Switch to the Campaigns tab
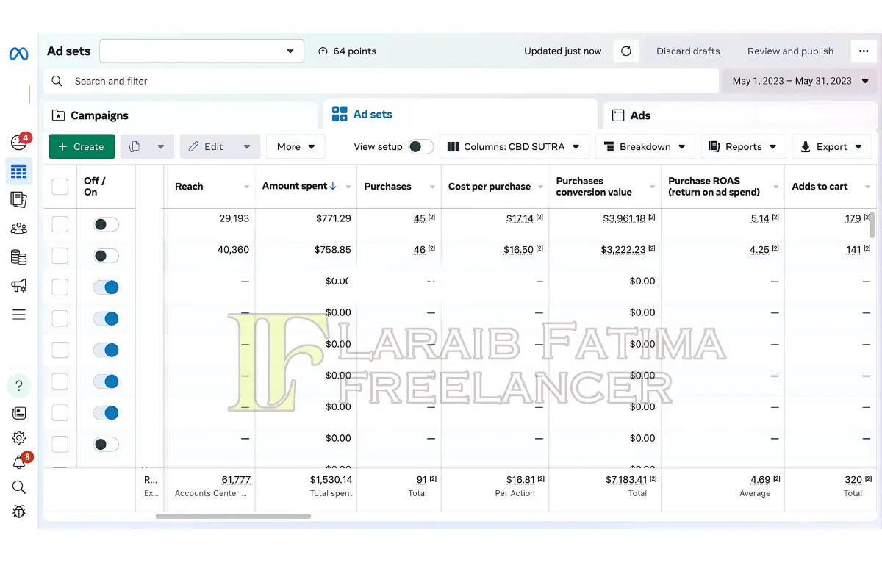The height and width of the screenshot is (588, 882). [99, 115]
